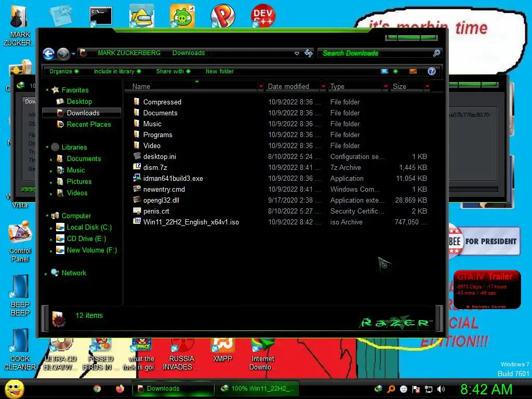Click MARK ZUCKERBERG in the address breadcrumb
Screen dimensions: 532x399
(129, 53)
